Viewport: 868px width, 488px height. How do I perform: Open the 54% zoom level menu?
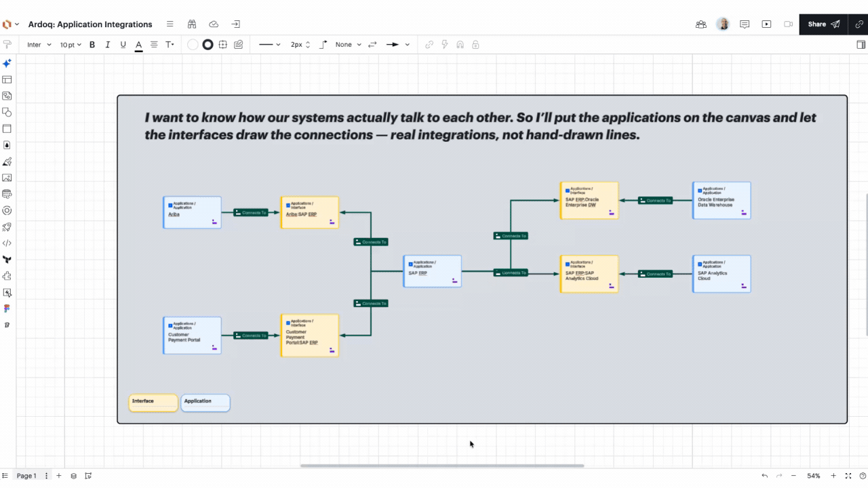(x=814, y=476)
